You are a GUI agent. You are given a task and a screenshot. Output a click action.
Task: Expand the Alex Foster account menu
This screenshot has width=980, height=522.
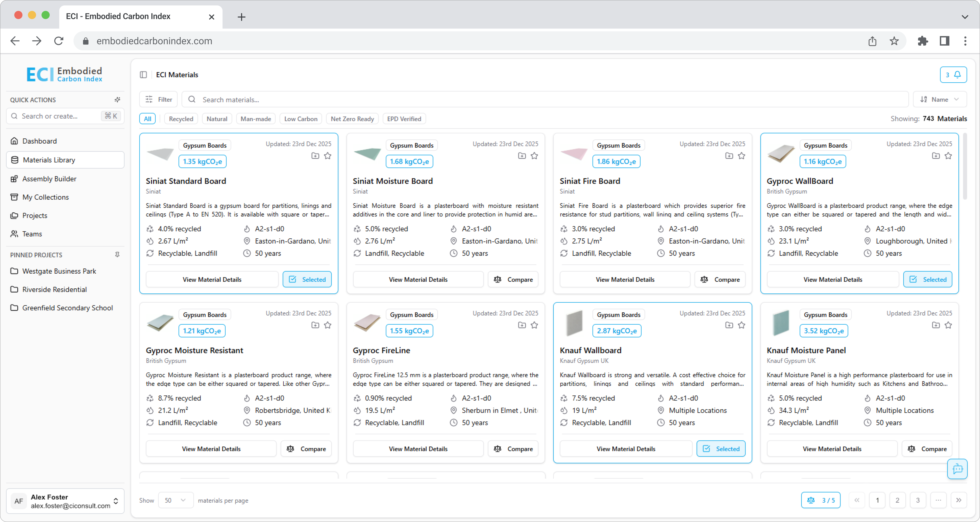point(65,501)
